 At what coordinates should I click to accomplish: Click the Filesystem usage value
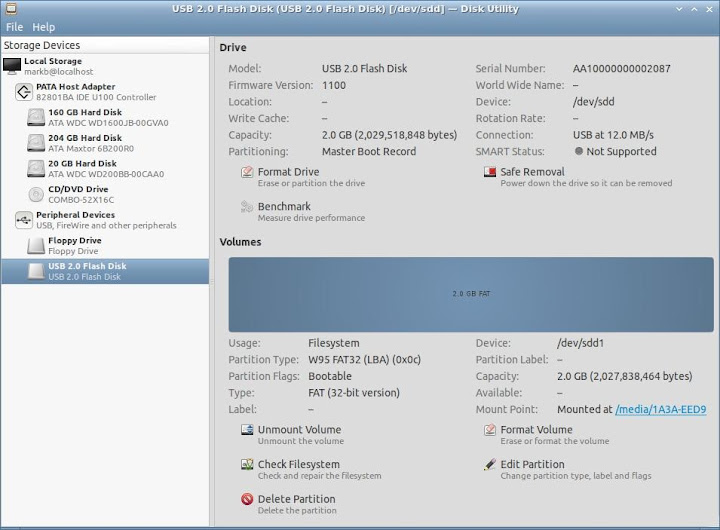[x=333, y=343]
